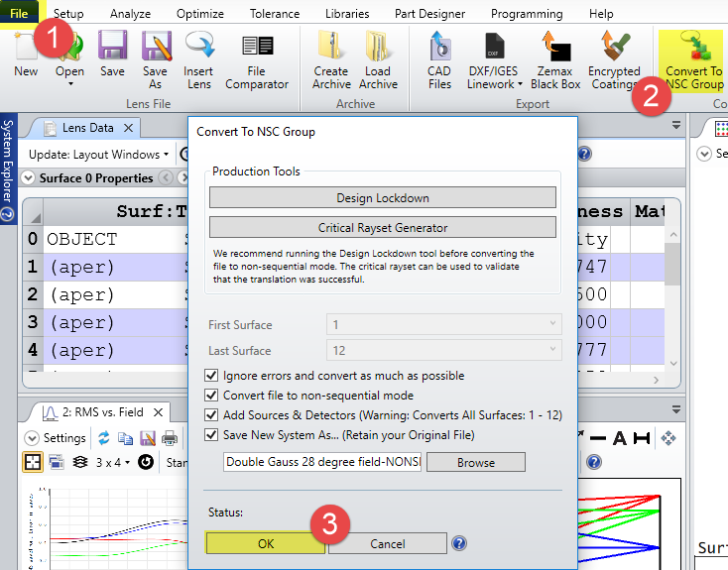The image size is (728, 570).
Task: Click the help icon in the layout window toolbar
Action: point(594,462)
